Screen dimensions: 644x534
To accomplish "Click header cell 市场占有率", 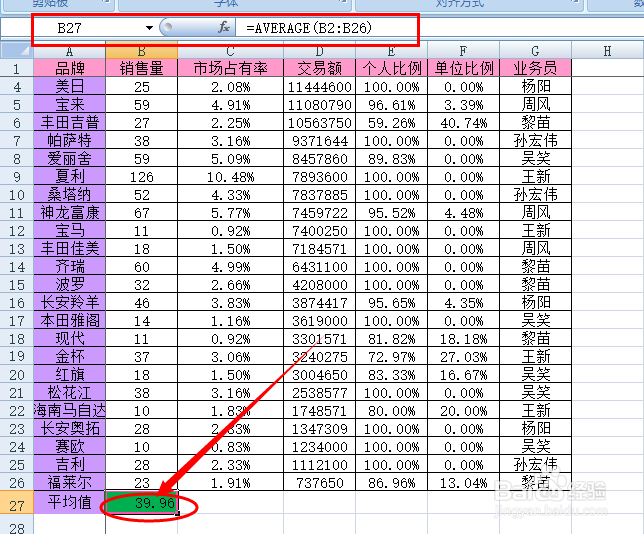I will [x=230, y=68].
